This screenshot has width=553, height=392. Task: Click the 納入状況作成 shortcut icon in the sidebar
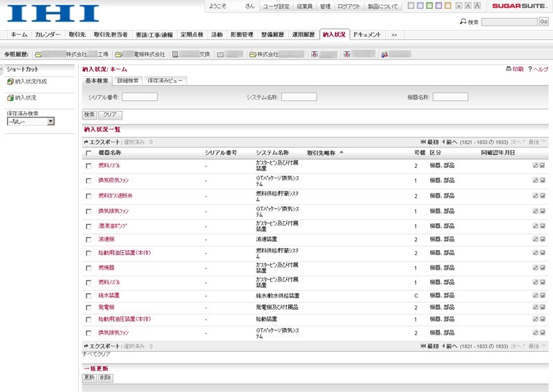pos(10,82)
